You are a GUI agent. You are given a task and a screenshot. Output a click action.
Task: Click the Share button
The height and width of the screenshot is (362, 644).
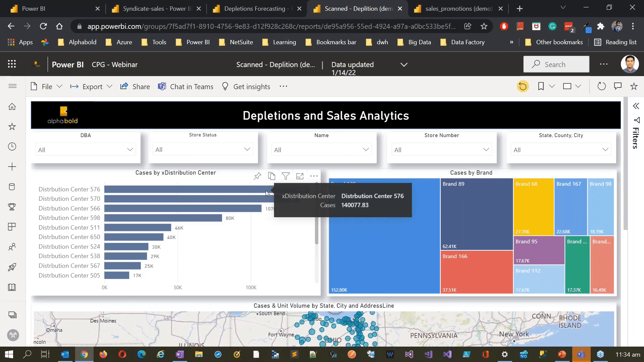(x=135, y=86)
